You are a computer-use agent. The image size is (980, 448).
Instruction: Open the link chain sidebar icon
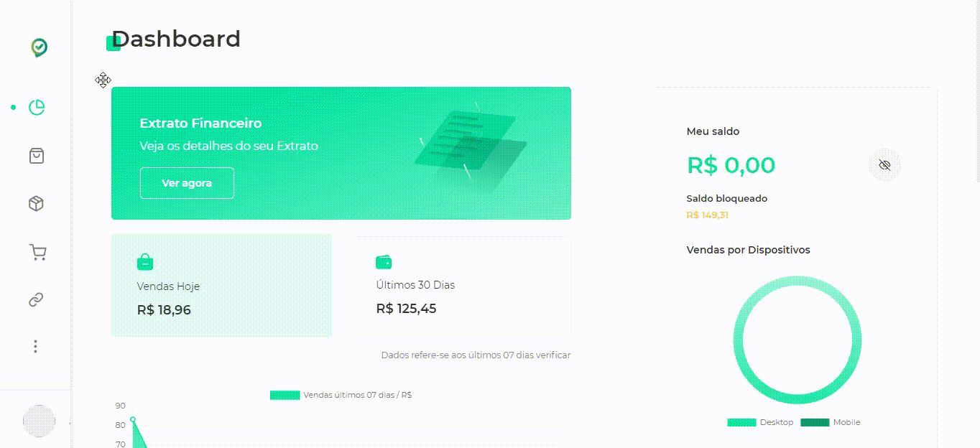[x=36, y=300]
